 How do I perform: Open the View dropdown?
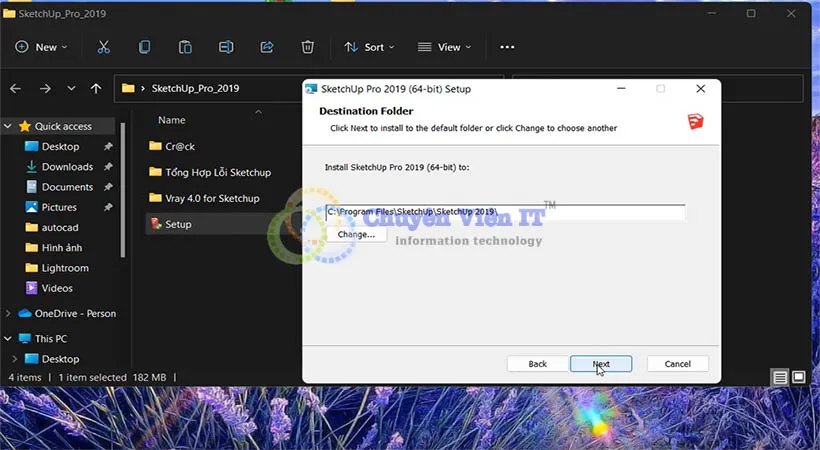coord(444,47)
